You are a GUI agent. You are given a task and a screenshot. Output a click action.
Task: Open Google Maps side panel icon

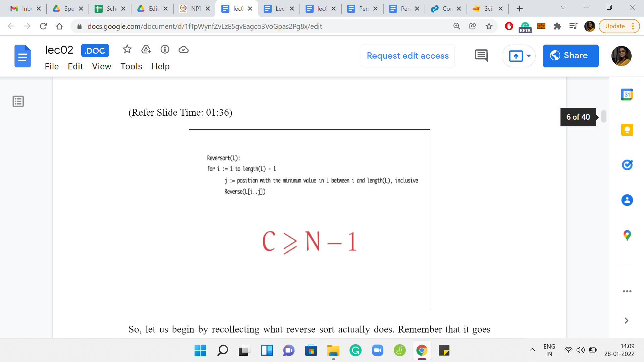click(627, 235)
